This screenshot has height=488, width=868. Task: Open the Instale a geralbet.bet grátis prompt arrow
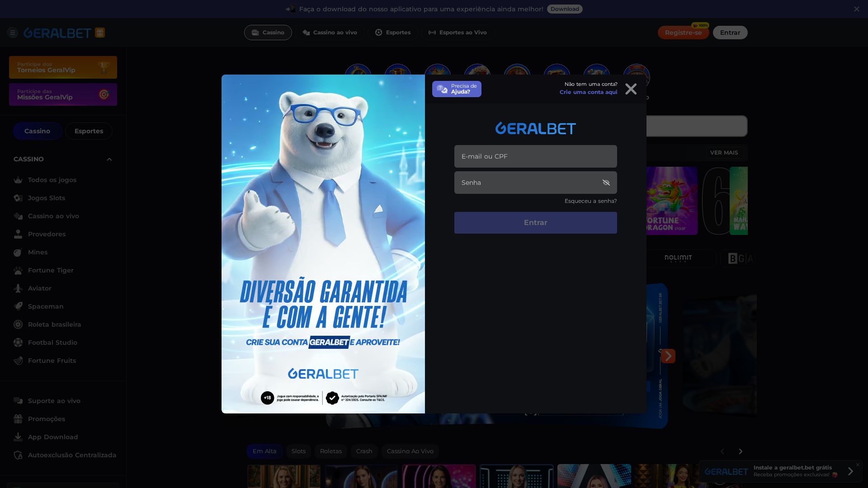[x=850, y=472]
